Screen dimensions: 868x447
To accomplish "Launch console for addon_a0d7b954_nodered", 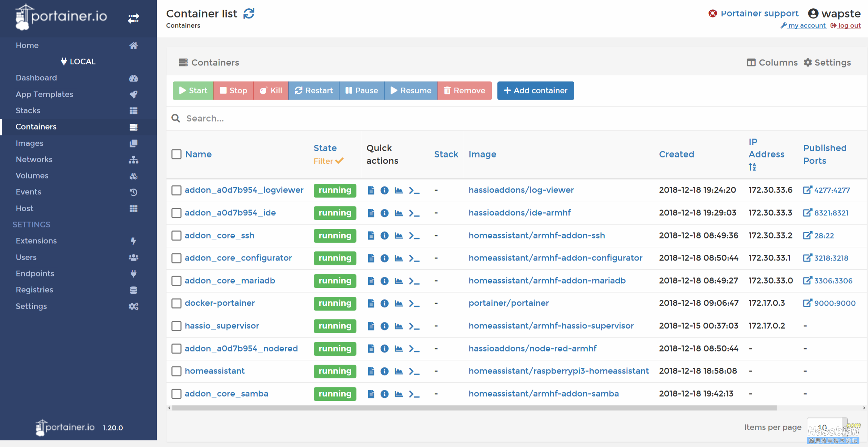I will (x=414, y=349).
